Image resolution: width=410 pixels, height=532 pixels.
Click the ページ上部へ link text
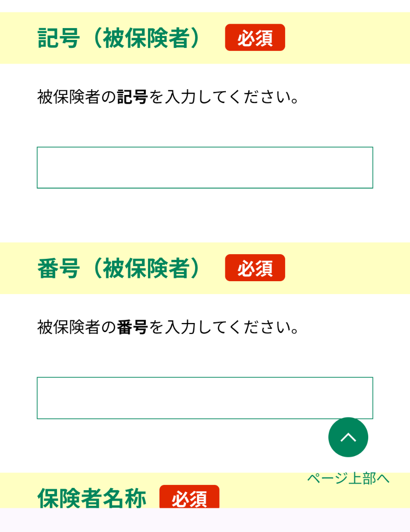(348, 478)
